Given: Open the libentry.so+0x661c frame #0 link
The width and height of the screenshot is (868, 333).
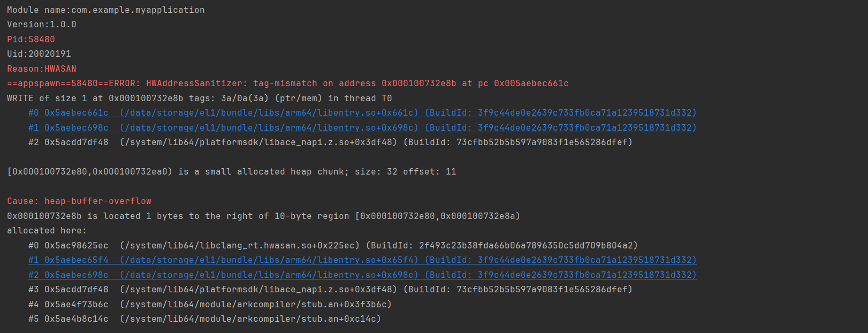Looking at the screenshot, I should pos(362,113).
